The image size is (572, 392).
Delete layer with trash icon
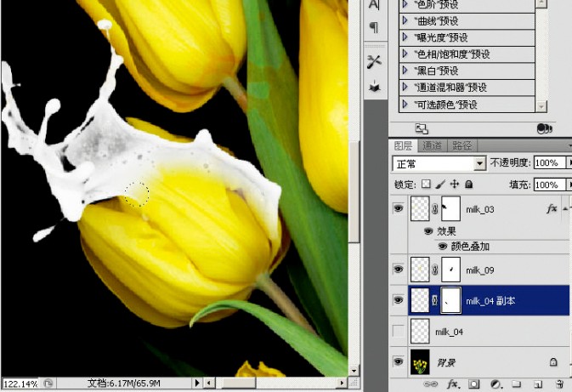coord(559,384)
